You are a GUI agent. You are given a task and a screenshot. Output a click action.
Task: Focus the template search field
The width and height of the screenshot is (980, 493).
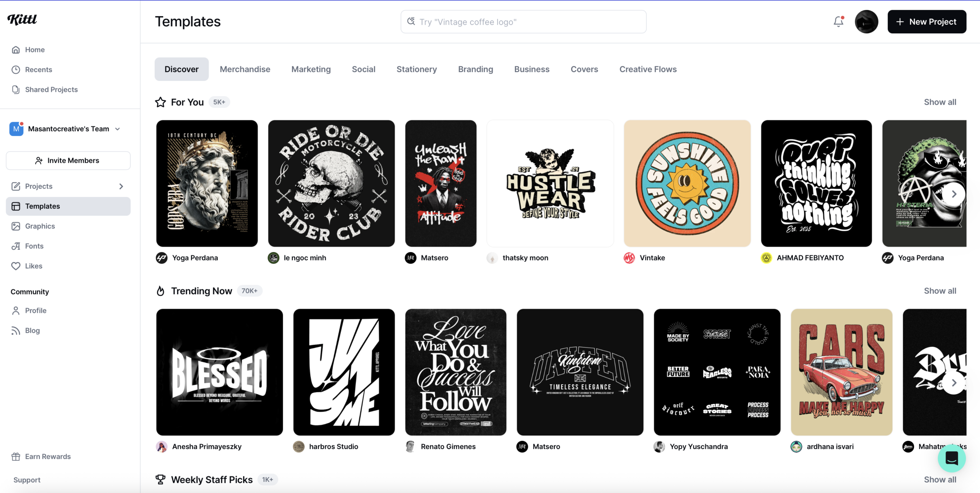click(523, 22)
